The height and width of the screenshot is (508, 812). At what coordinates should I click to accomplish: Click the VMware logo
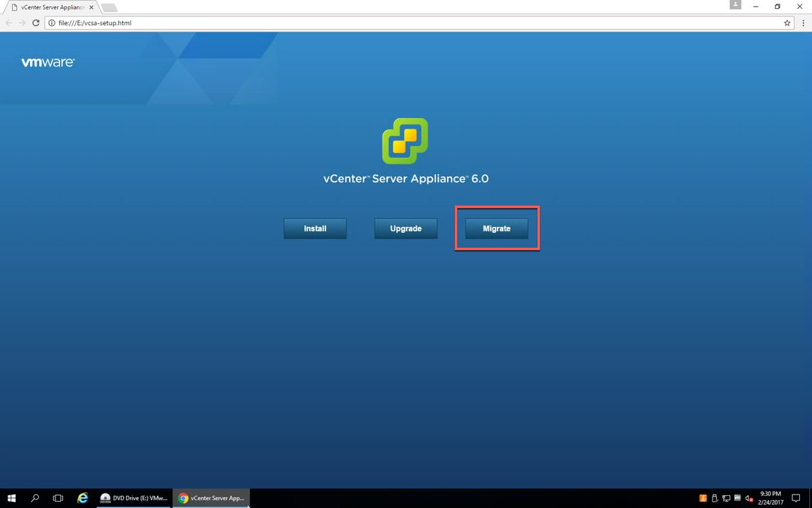tap(48, 62)
